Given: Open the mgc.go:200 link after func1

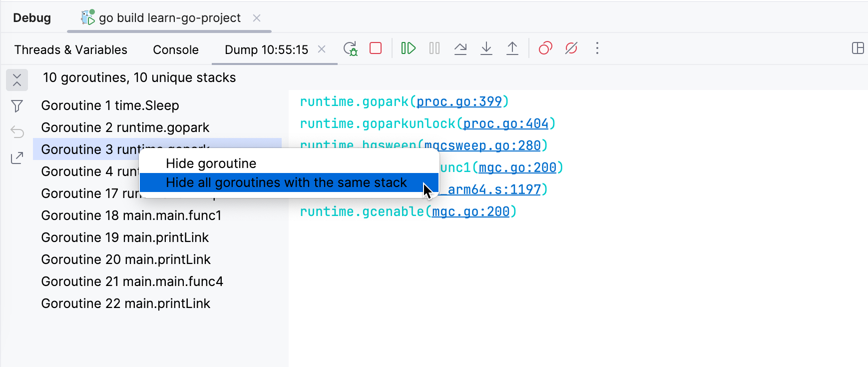Looking at the screenshot, I should click(517, 167).
